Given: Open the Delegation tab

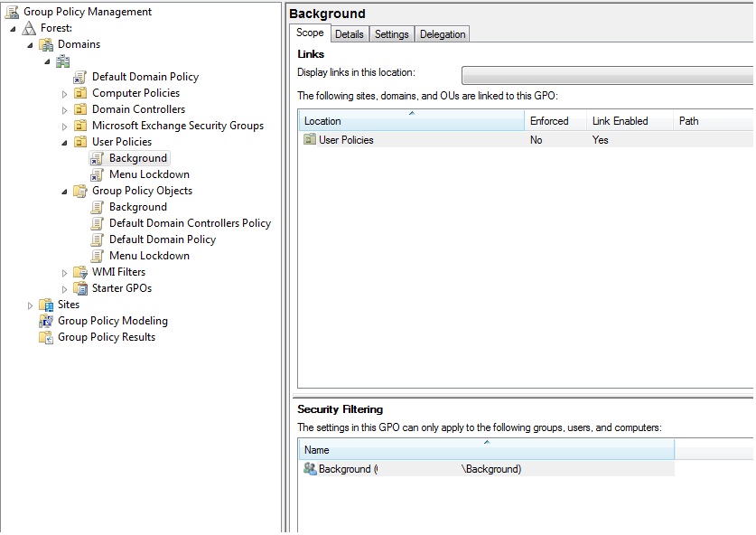Looking at the screenshot, I should (442, 33).
